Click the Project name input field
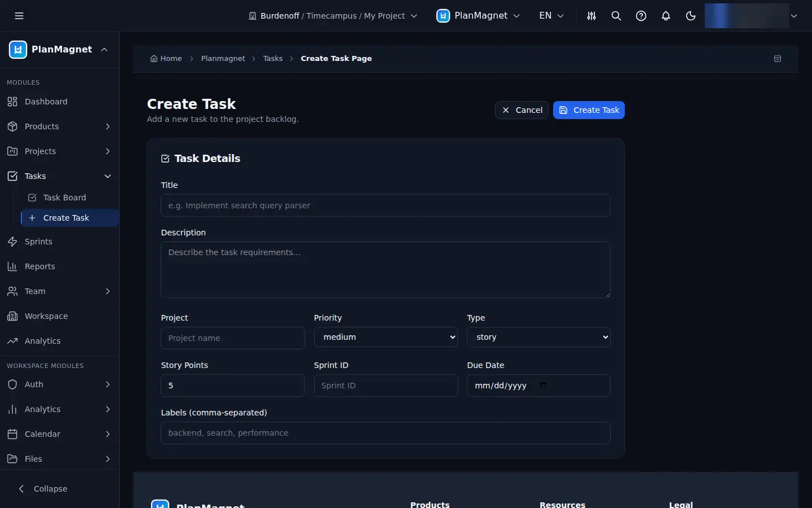812x508 pixels. tap(233, 338)
